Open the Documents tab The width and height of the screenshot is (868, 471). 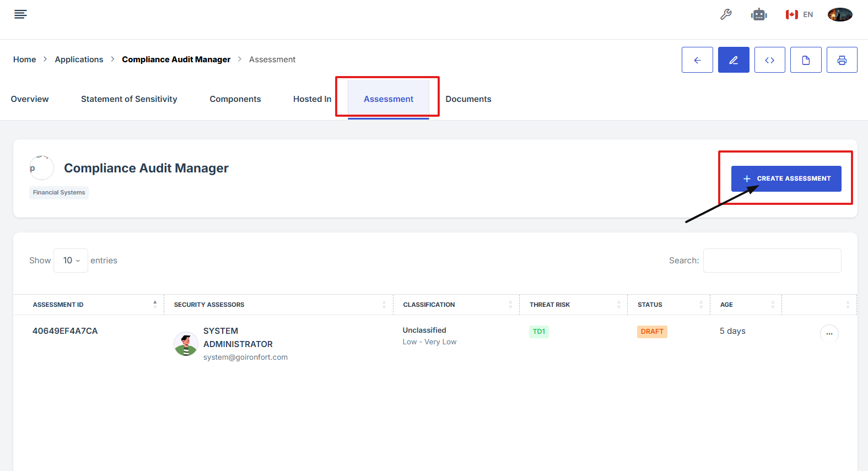click(x=468, y=99)
